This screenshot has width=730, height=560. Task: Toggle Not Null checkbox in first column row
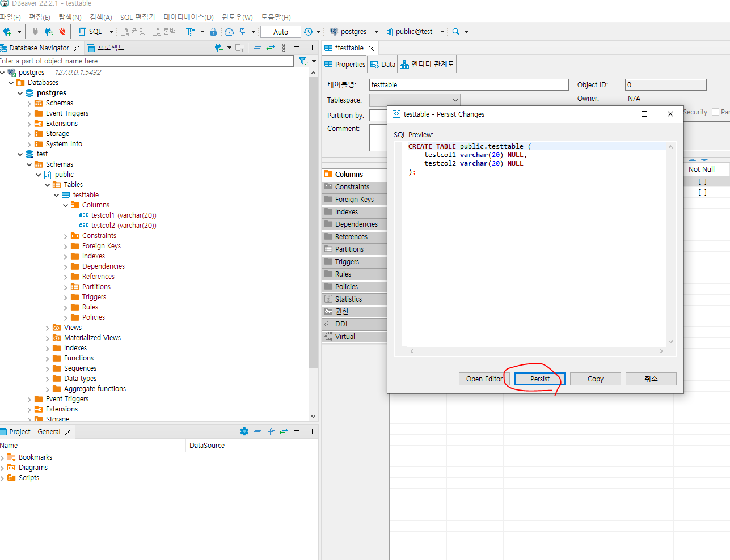pyautogui.click(x=702, y=181)
